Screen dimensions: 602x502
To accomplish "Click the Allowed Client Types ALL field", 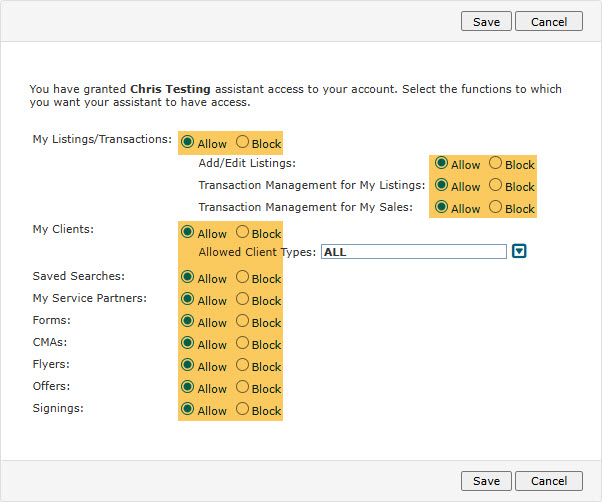I will [x=413, y=252].
